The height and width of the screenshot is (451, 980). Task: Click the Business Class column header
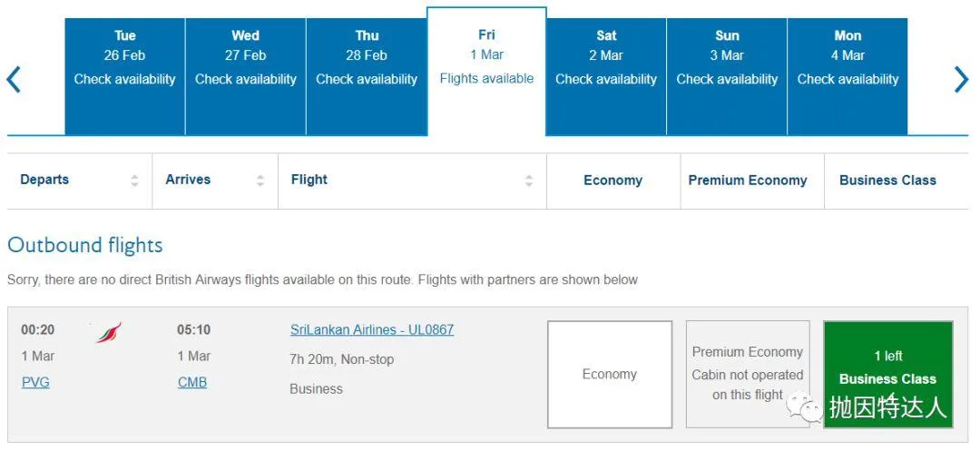click(887, 181)
